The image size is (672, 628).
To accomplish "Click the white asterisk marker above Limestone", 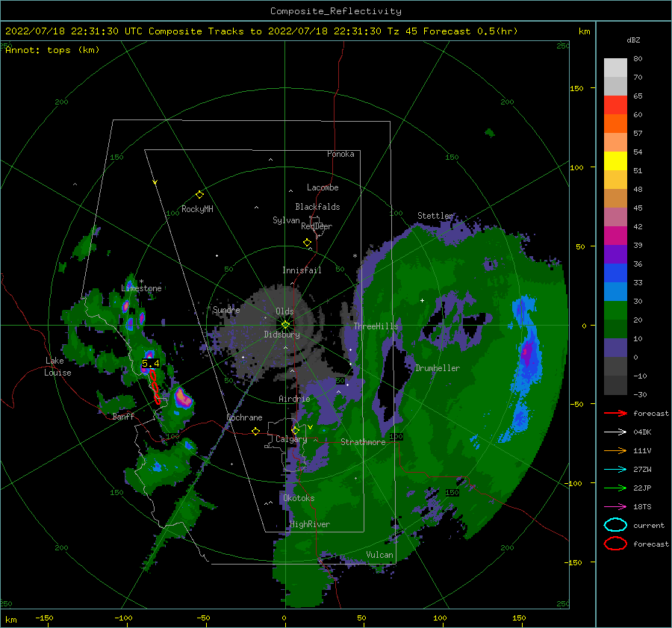I will point(141,282).
